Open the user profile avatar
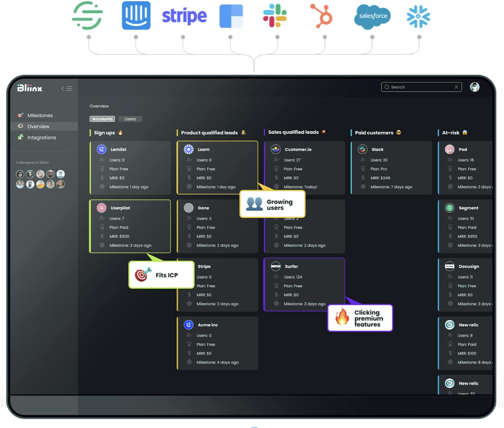This screenshot has height=428, width=504. [475, 87]
